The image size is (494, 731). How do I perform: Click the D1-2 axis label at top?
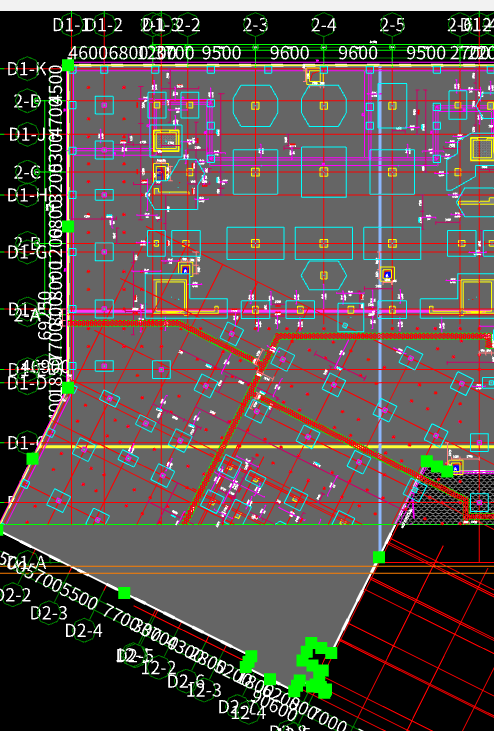pos(105,25)
